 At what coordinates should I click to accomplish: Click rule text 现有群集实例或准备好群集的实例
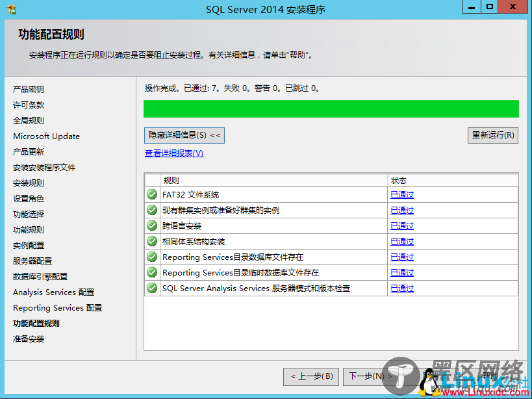click(x=221, y=211)
